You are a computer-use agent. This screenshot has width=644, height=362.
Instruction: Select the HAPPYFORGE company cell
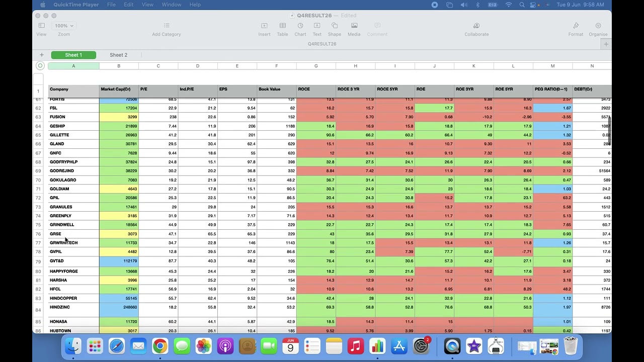click(x=73, y=271)
